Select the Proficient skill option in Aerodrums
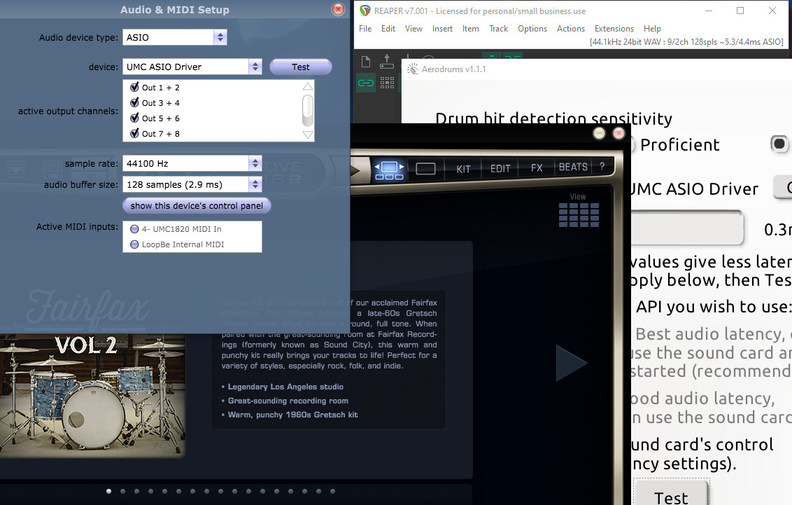Viewport: 792px width, 505px height. pos(679,145)
